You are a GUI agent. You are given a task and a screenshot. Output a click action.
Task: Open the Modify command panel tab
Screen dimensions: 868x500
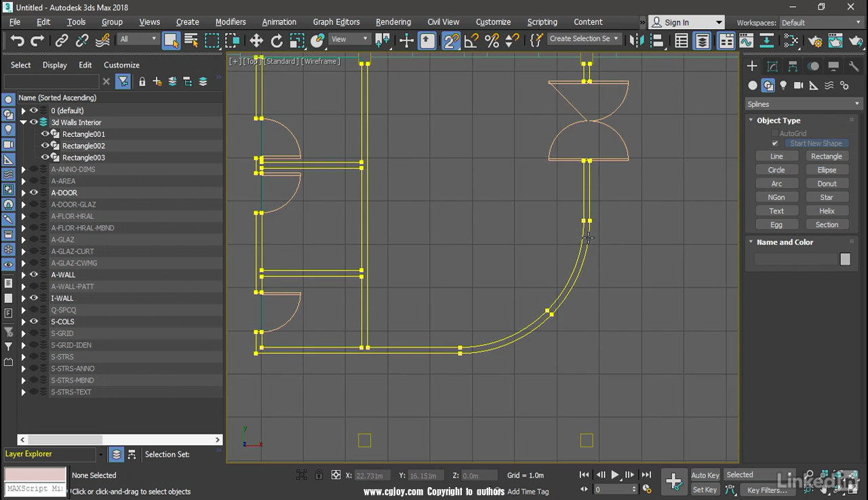pyautogui.click(x=772, y=66)
